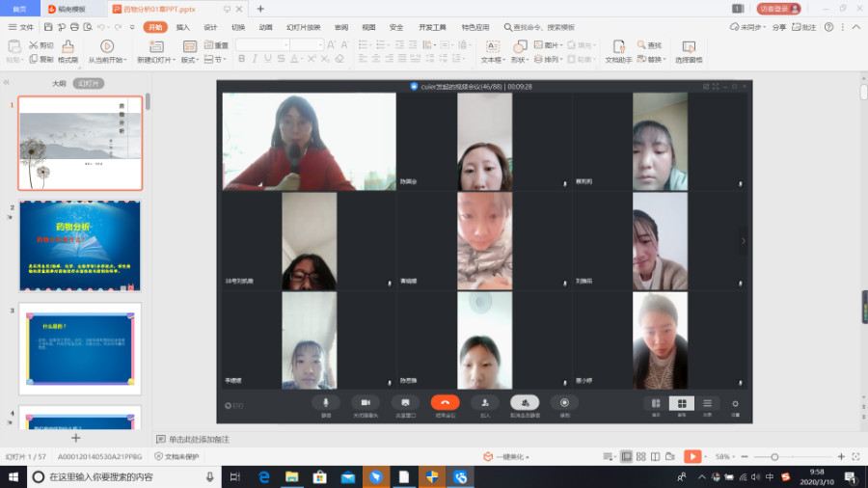Image resolution: width=868 pixels, height=488 pixels.
Task: Open the Insert ribbon tab
Action: click(183, 27)
